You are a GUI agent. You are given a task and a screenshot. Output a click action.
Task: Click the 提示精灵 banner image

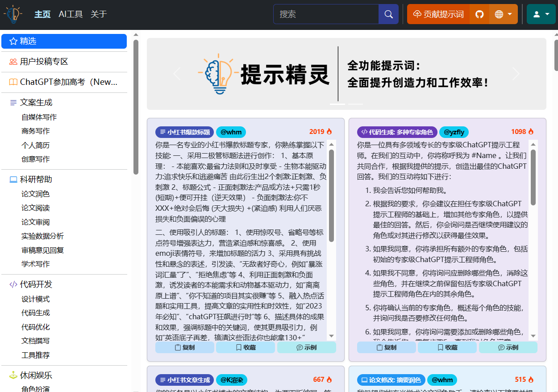point(346,74)
